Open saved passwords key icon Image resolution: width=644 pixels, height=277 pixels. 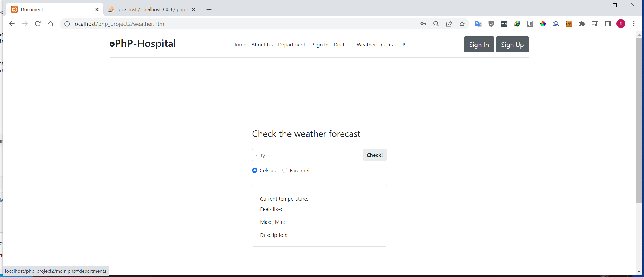pyautogui.click(x=423, y=24)
